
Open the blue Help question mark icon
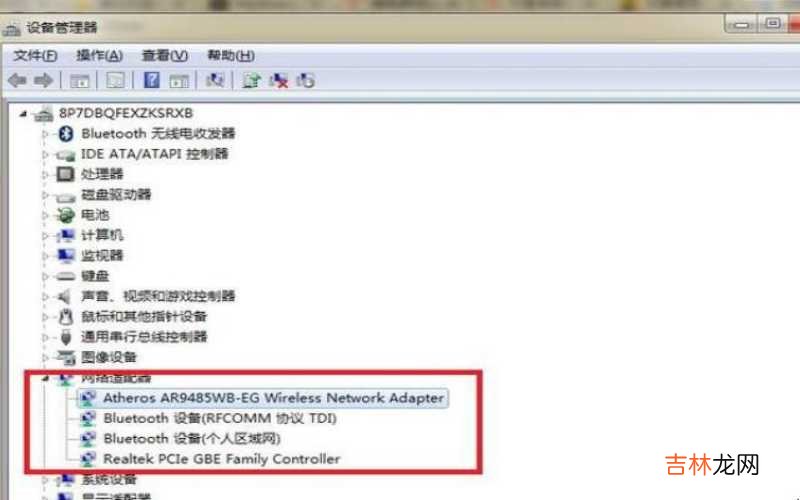152,80
